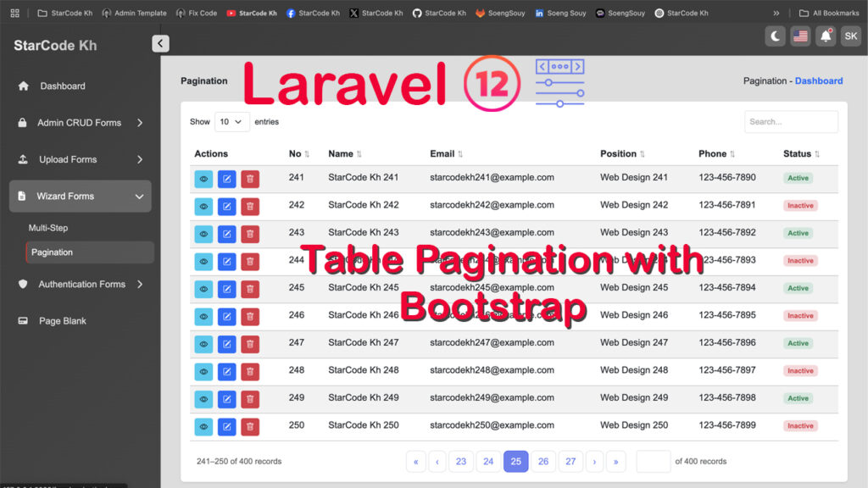Screen dimensions: 868x488
Task: Click the view eye icon for row 241
Action: tap(203, 179)
